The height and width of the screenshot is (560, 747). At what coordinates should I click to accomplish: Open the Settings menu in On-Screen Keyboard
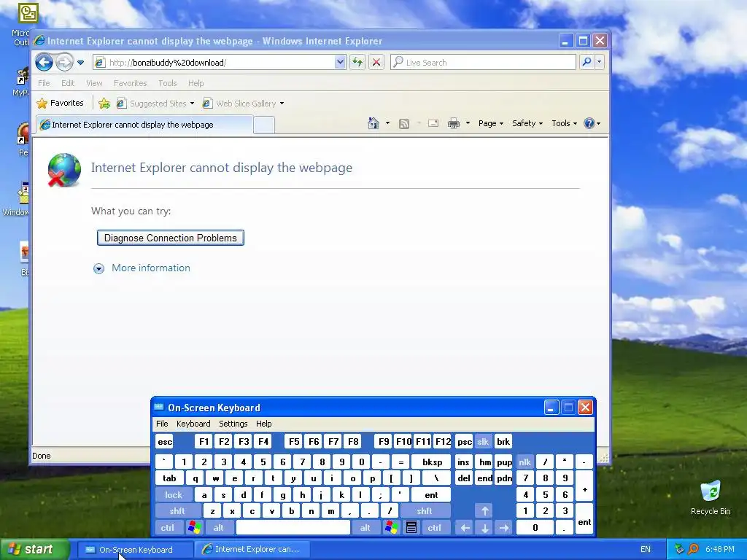pos(233,424)
